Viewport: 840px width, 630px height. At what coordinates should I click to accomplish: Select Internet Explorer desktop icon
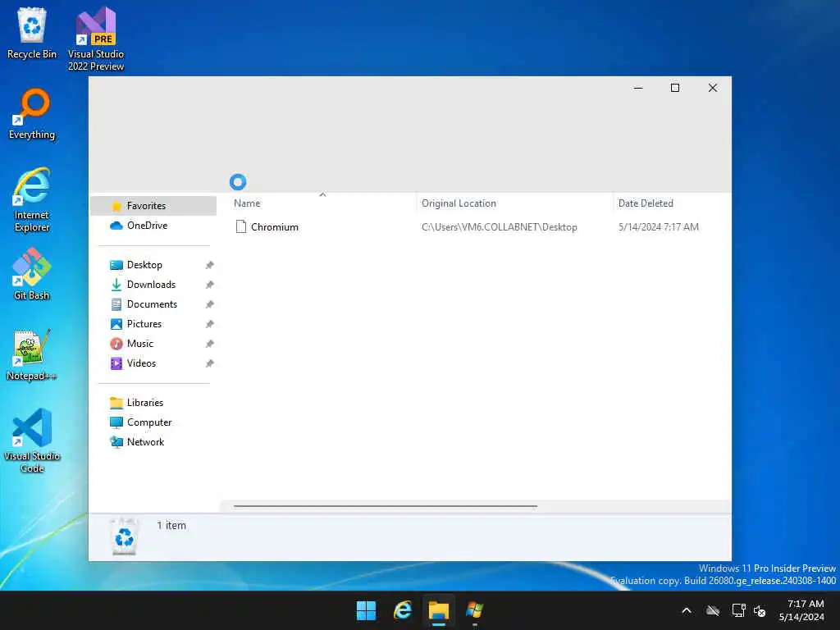tap(32, 200)
